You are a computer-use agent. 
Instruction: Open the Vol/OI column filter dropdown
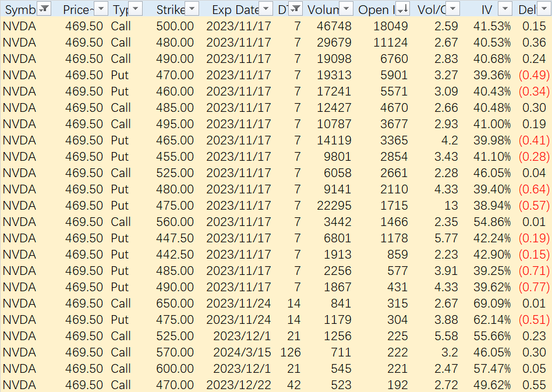[453, 9]
